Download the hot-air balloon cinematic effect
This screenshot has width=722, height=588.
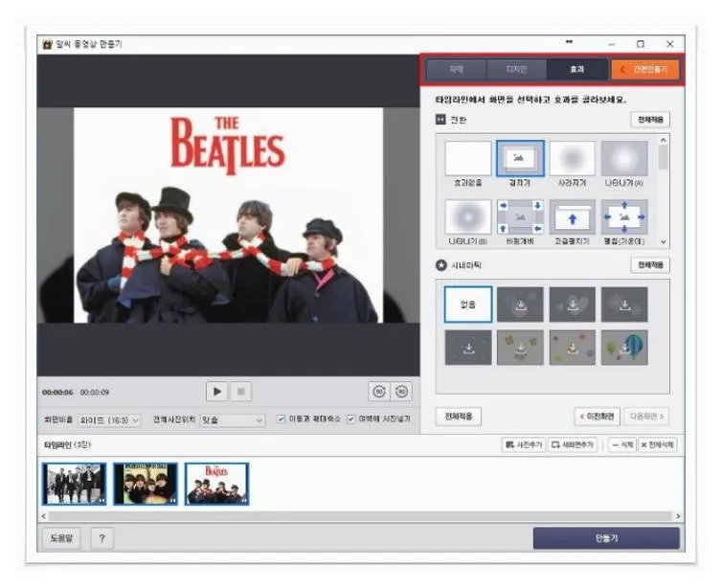pyautogui.click(x=624, y=348)
